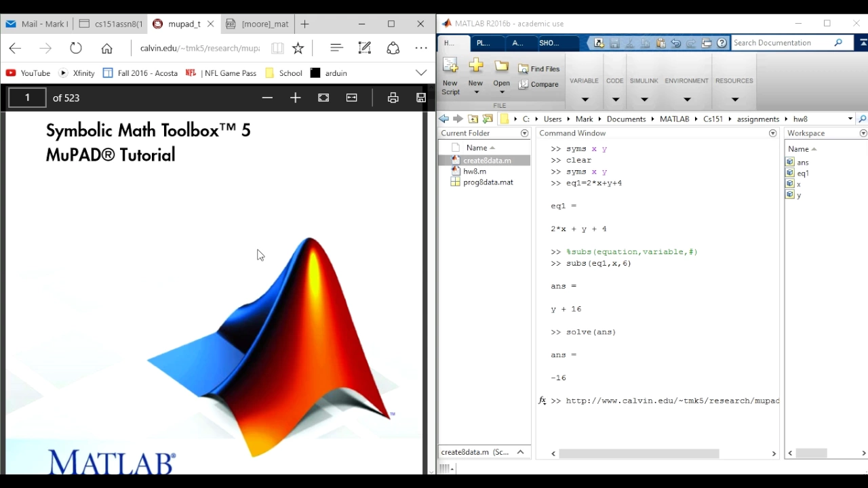This screenshot has width=868, height=488.
Task: Open the New dropdown arrow
Action: coord(476,92)
